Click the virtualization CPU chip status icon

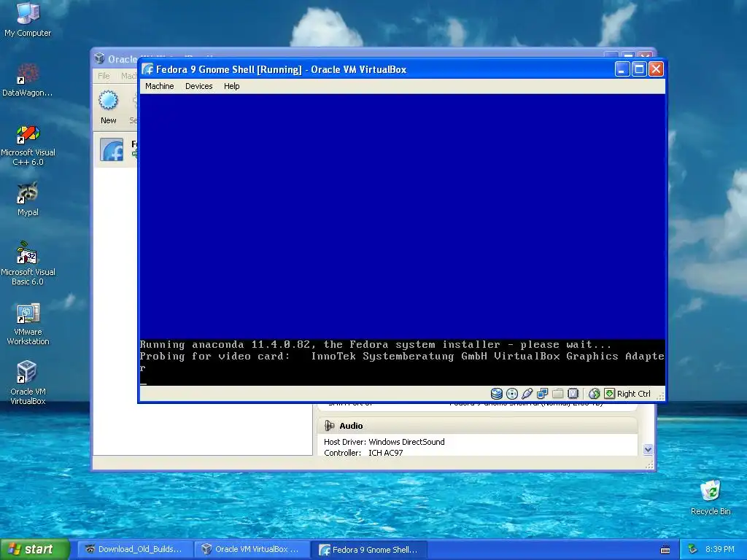coord(573,394)
